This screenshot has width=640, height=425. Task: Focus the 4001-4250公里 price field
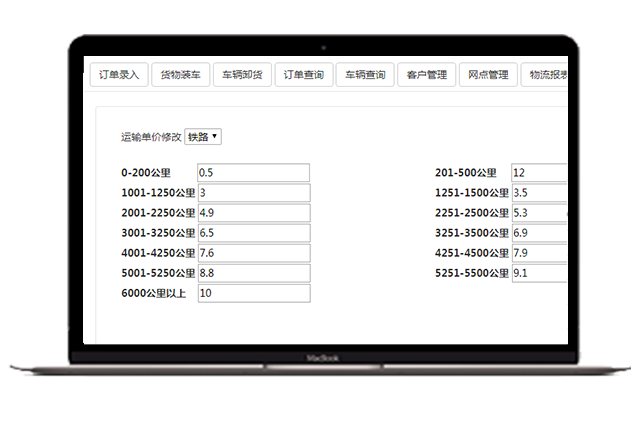coord(253,253)
